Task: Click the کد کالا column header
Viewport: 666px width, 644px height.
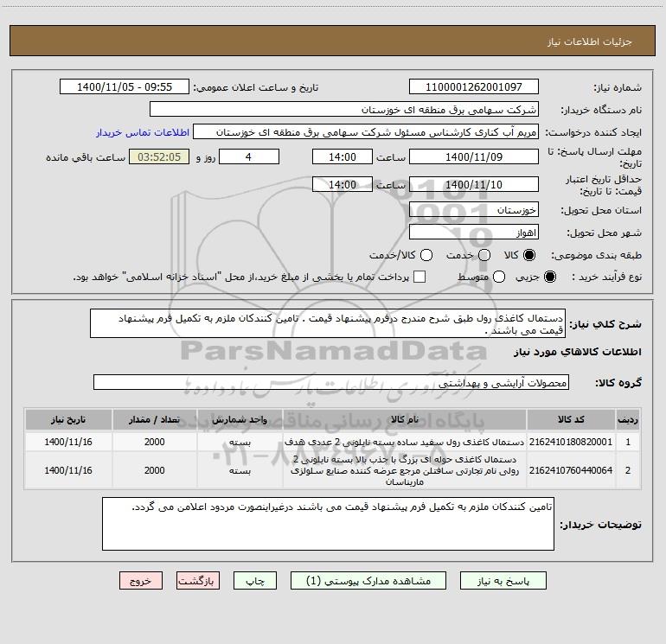Action: (571, 419)
